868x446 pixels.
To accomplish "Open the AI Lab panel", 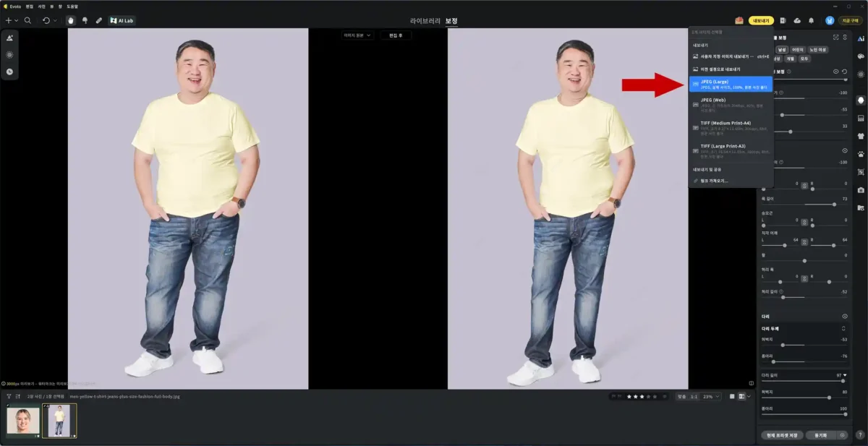I will [x=122, y=20].
